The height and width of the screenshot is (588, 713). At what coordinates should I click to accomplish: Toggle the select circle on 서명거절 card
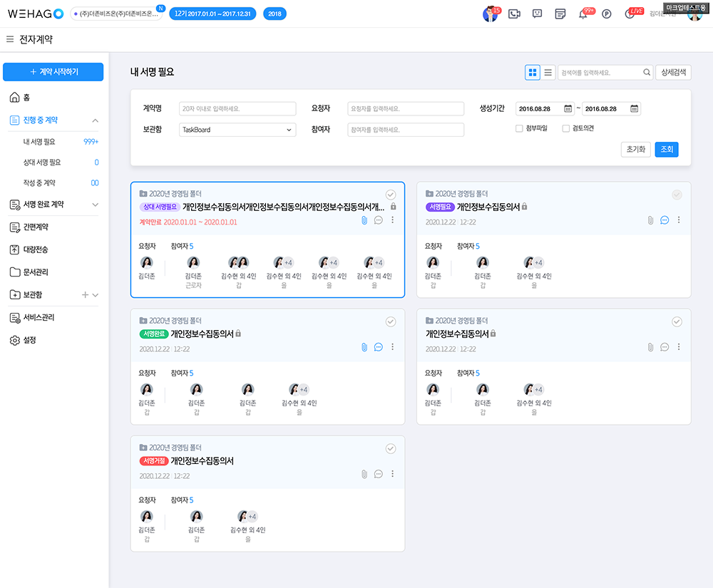(x=391, y=448)
